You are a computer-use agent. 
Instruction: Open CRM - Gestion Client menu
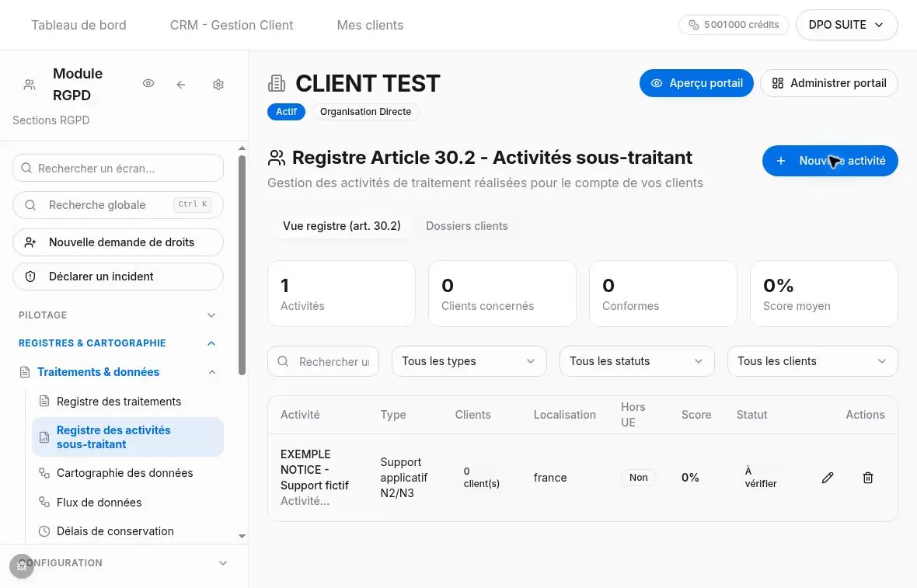[x=232, y=25]
